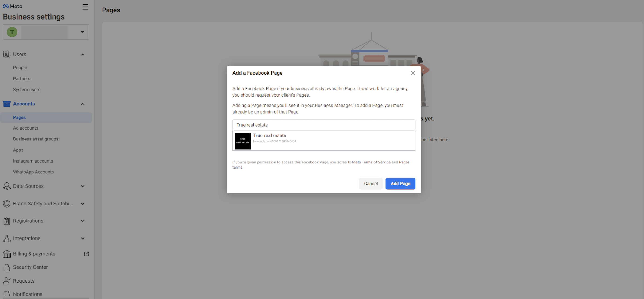Open System users
This screenshot has height=299, width=644.
pos(27,90)
